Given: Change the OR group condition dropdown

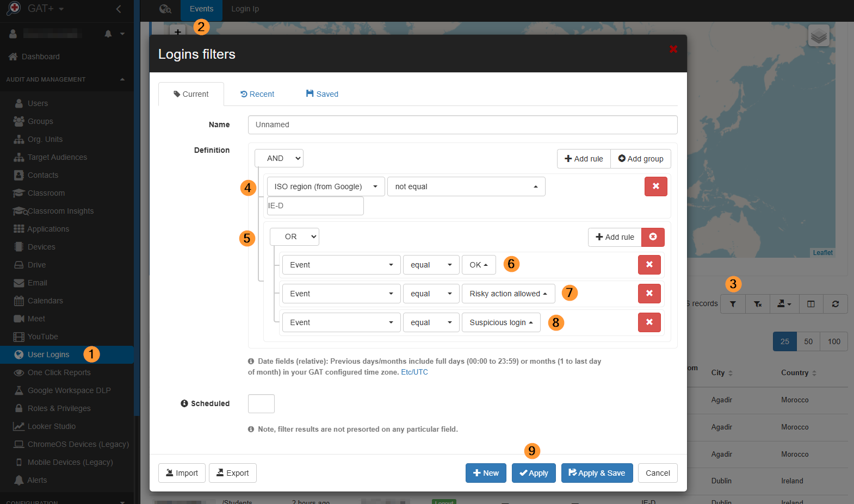Looking at the screenshot, I should point(294,237).
